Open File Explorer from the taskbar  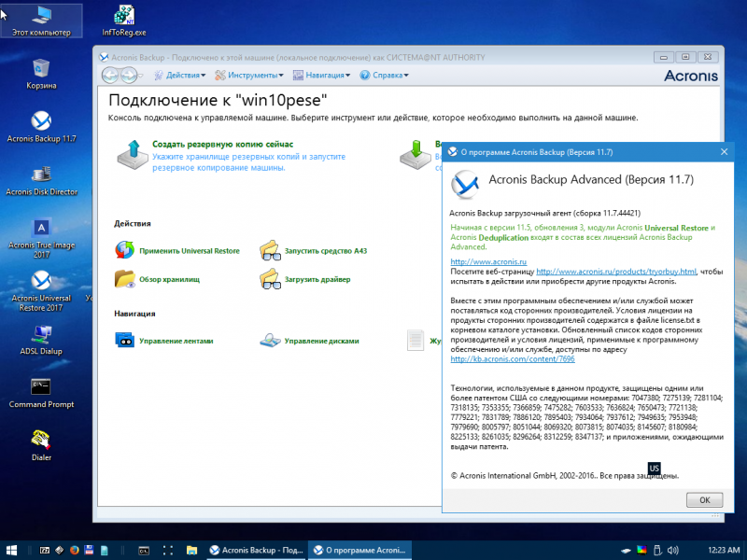[x=191, y=550]
